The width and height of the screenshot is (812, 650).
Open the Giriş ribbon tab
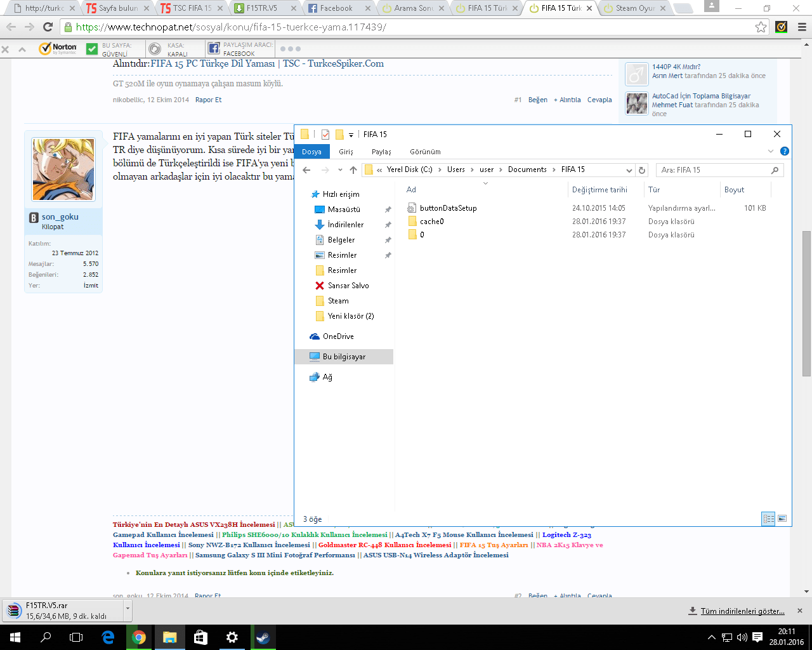click(x=346, y=152)
